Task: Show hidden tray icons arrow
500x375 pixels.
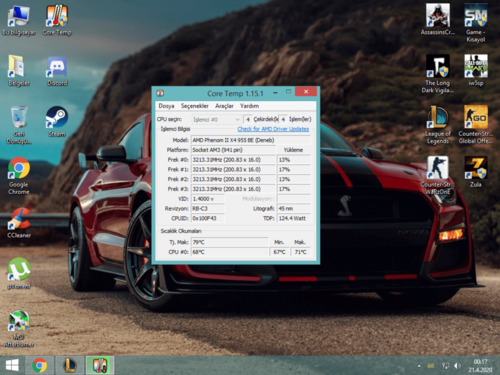Action: (x=419, y=366)
